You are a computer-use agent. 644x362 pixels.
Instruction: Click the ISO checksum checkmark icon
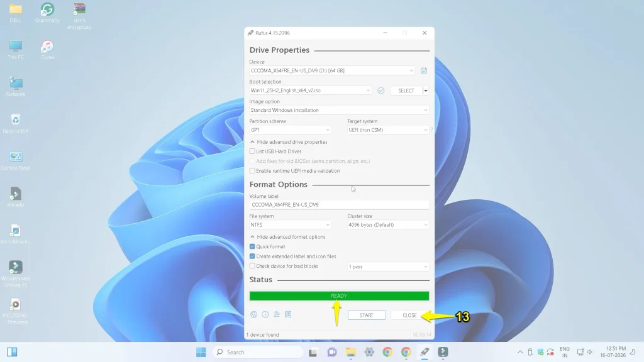(x=381, y=90)
